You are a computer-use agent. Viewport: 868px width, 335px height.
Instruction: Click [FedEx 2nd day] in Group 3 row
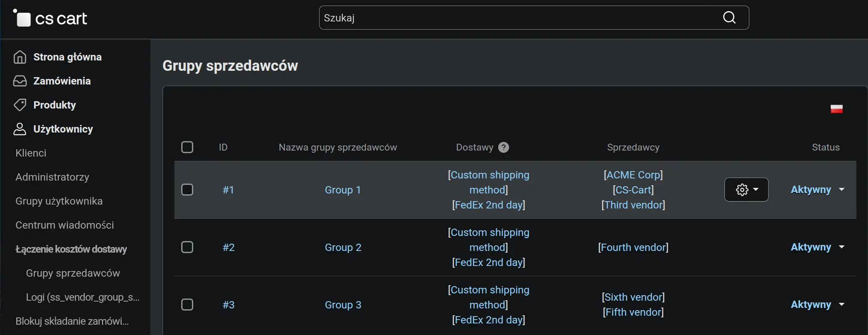pyautogui.click(x=488, y=320)
